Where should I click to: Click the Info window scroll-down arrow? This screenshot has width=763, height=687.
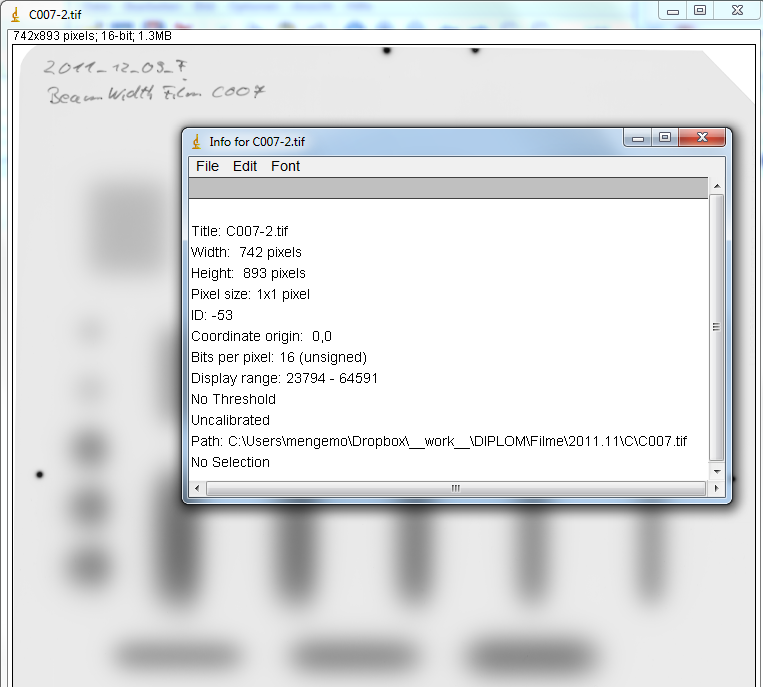(716, 471)
